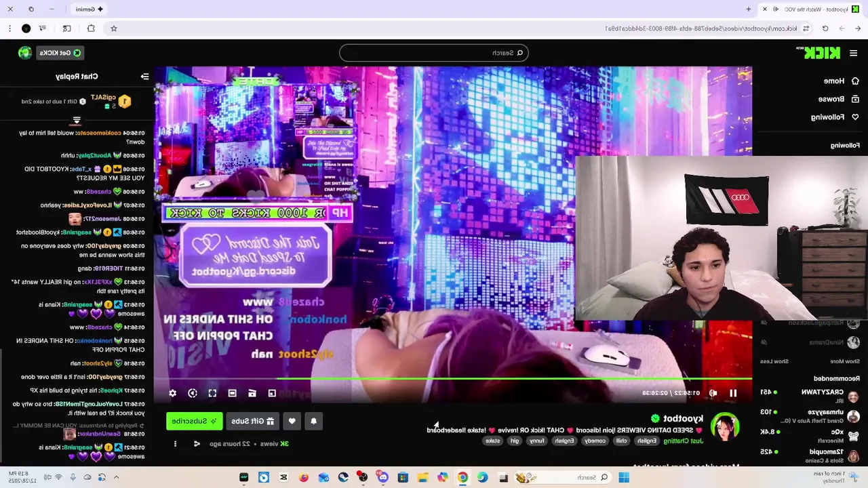Select the funny tag
The width and height of the screenshot is (868, 488).
536,441
